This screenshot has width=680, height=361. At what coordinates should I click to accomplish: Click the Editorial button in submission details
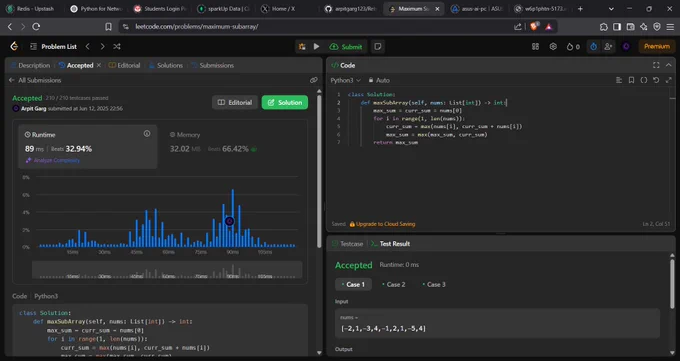[x=235, y=102]
